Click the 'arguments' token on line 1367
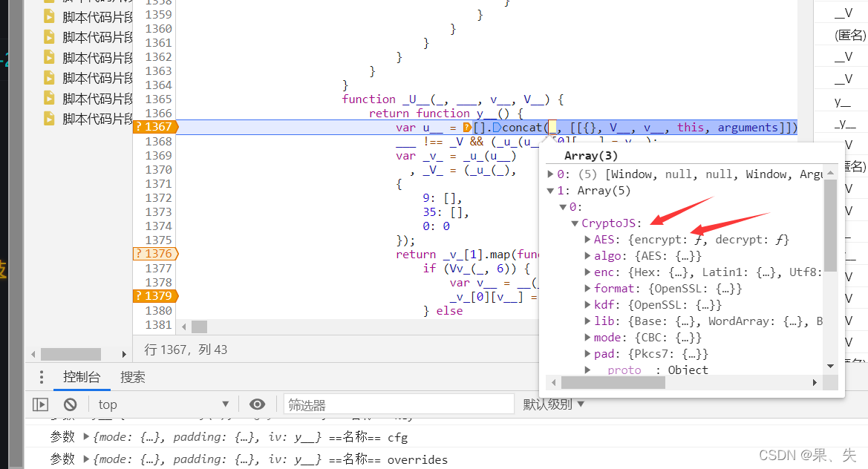The width and height of the screenshot is (868, 469). pos(748,127)
